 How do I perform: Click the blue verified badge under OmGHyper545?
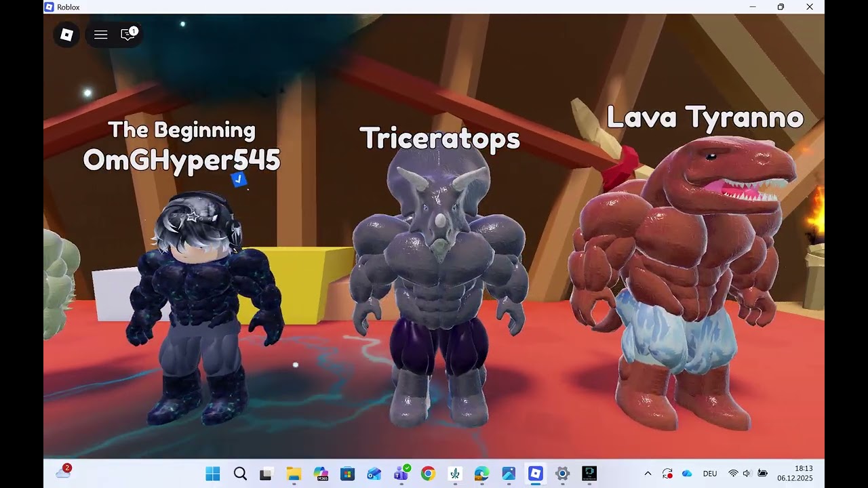(x=238, y=180)
